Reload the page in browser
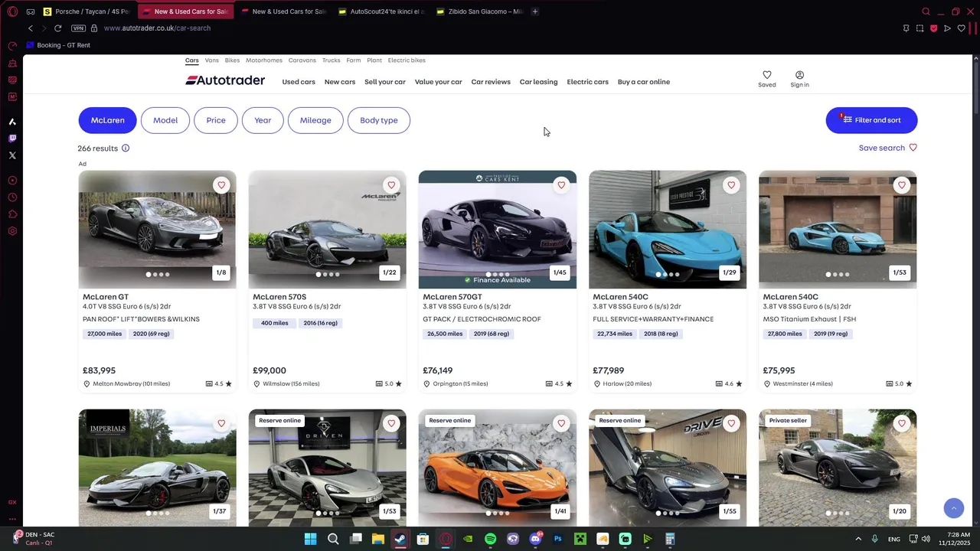This screenshot has width=980, height=551. (57, 28)
